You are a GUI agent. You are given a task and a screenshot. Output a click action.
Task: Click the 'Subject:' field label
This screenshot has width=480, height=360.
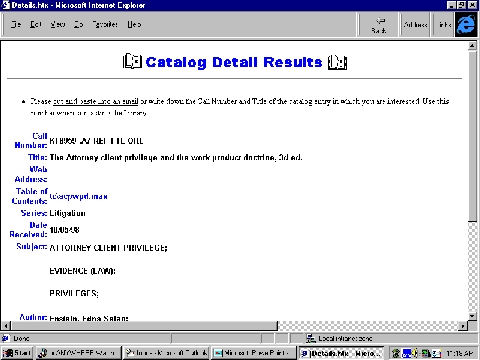pyautogui.click(x=32, y=246)
